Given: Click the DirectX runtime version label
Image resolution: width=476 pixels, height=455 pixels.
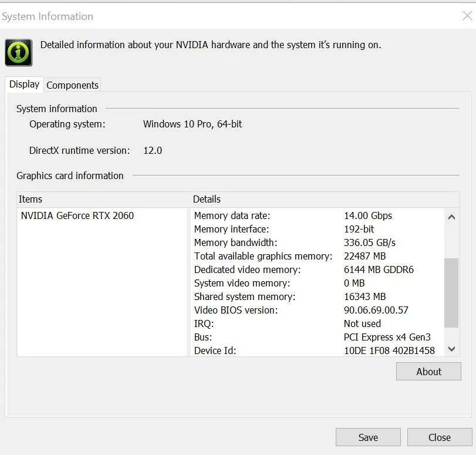Looking at the screenshot, I should tap(80, 150).
